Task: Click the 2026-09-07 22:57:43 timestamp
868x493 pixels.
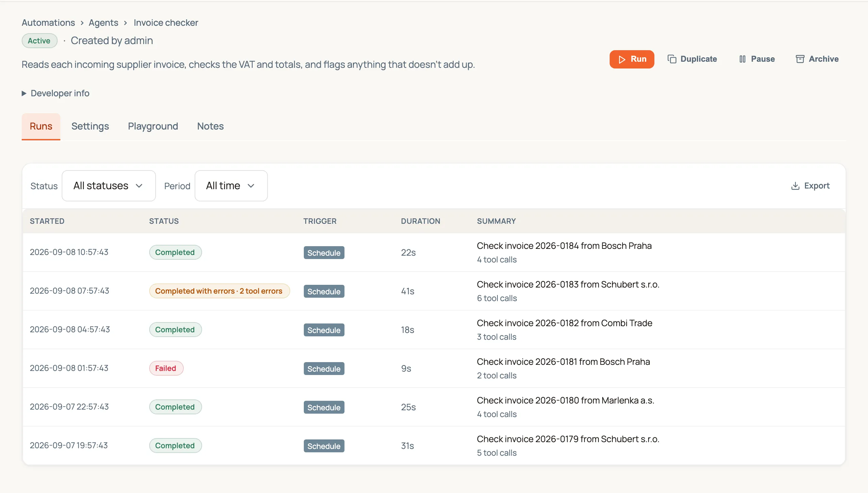Action: point(69,407)
